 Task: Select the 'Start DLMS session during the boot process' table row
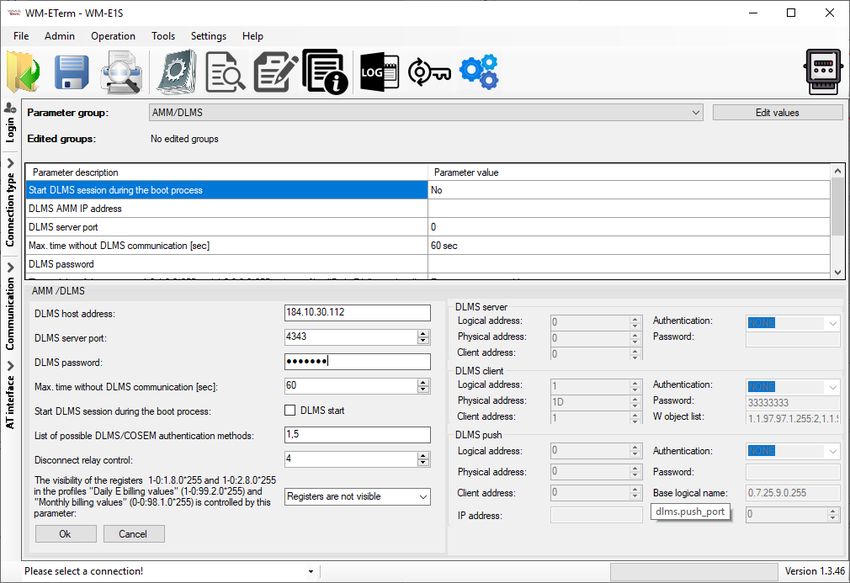[x=428, y=190]
